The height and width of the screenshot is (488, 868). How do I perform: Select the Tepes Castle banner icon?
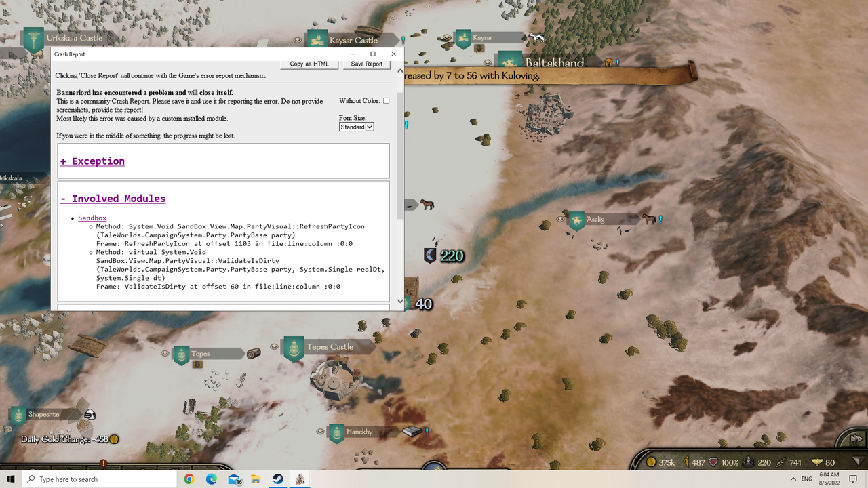pyautogui.click(x=293, y=348)
